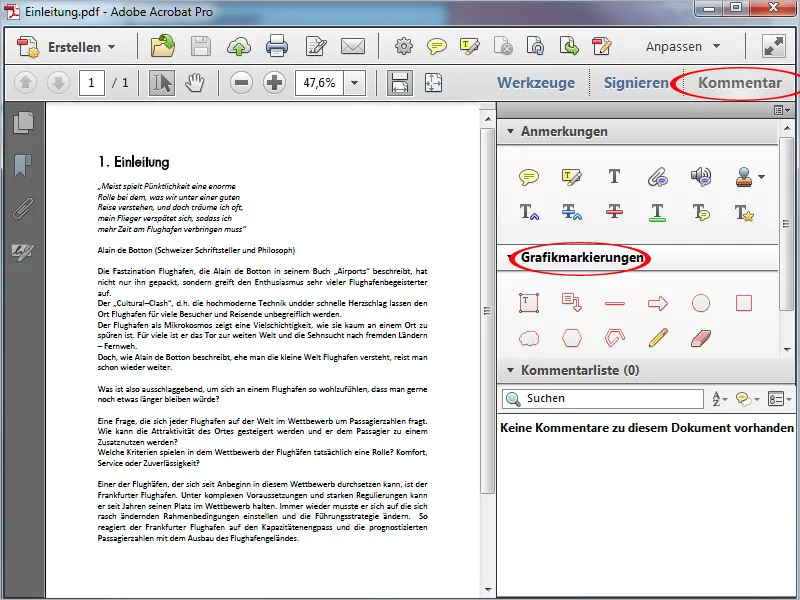800x600 pixels.
Task: Select the arrow drawing tool
Action: [658, 304]
